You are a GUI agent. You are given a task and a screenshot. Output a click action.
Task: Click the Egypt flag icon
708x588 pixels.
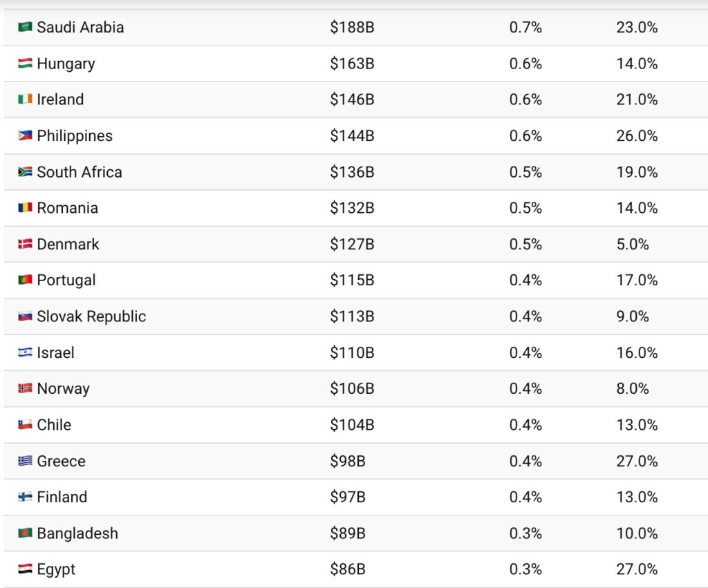coord(25,569)
